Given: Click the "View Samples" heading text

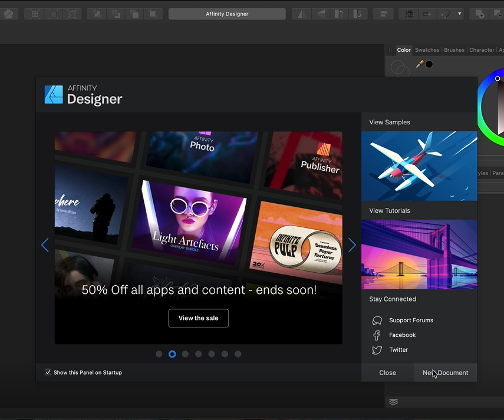Looking at the screenshot, I should click(x=390, y=122).
